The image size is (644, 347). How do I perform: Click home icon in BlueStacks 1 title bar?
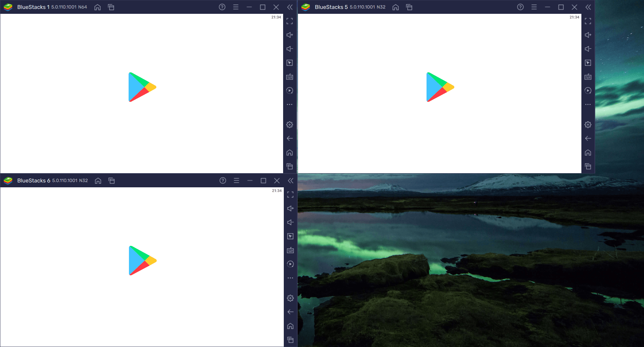point(98,7)
